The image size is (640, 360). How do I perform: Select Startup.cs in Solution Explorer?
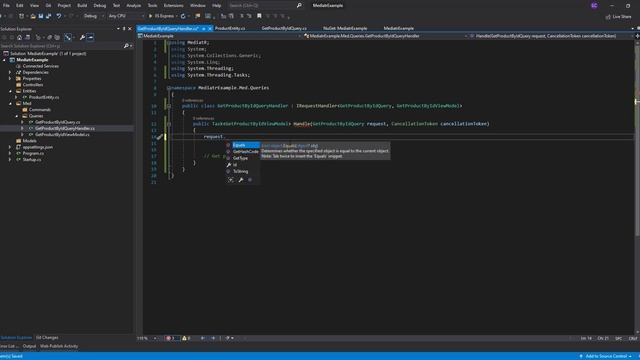32,160
